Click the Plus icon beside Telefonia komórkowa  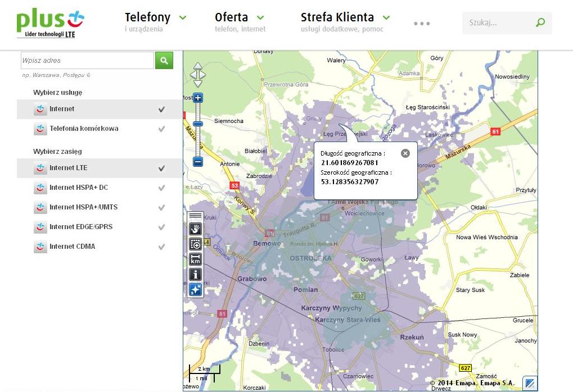40,129
